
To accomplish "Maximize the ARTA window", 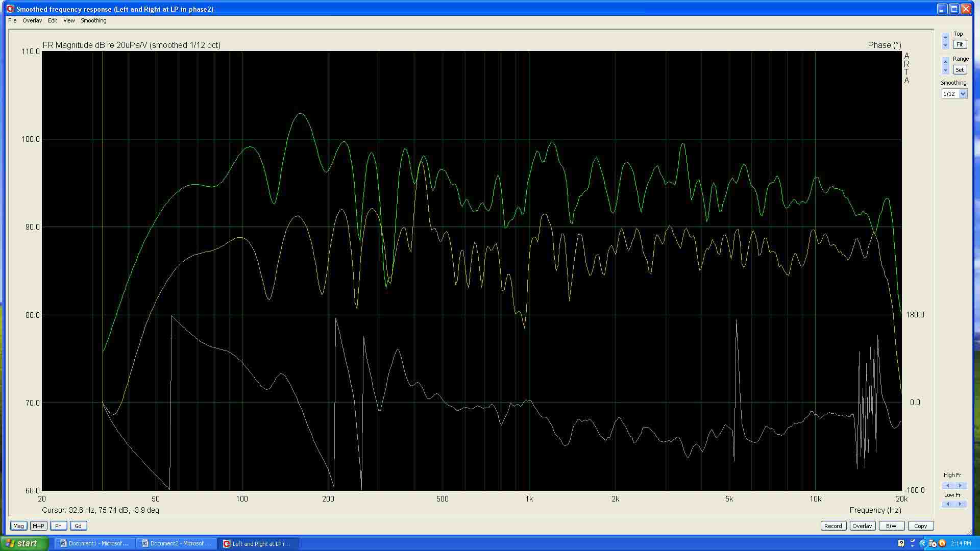I will (954, 9).
